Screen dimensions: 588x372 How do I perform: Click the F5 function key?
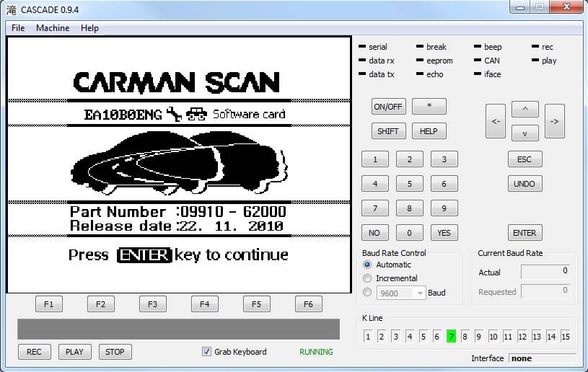click(257, 304)
